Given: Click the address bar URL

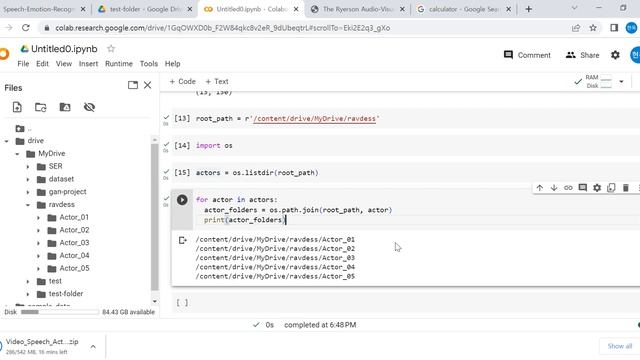Looking at the screenshot, I should [x=222, y=28].
